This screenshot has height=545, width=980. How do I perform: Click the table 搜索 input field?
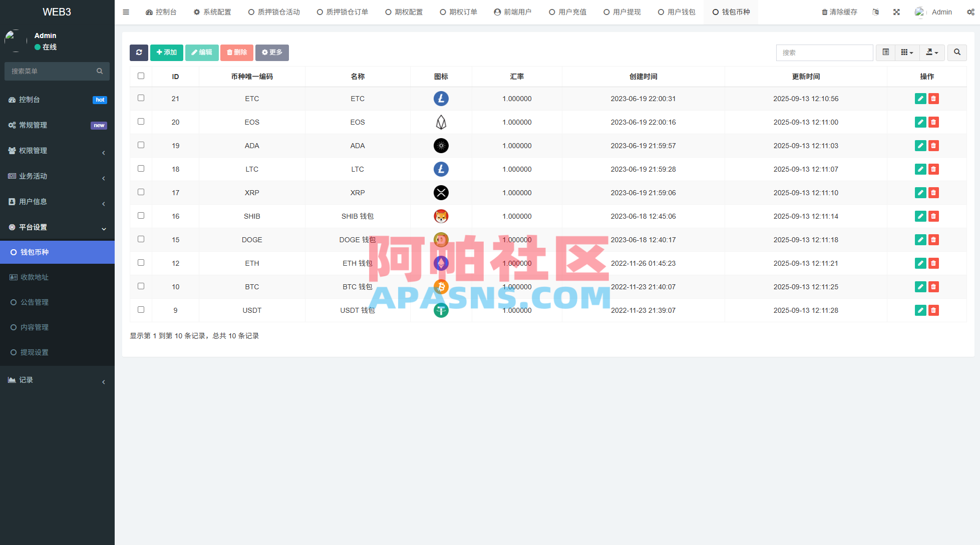[824, 53]
